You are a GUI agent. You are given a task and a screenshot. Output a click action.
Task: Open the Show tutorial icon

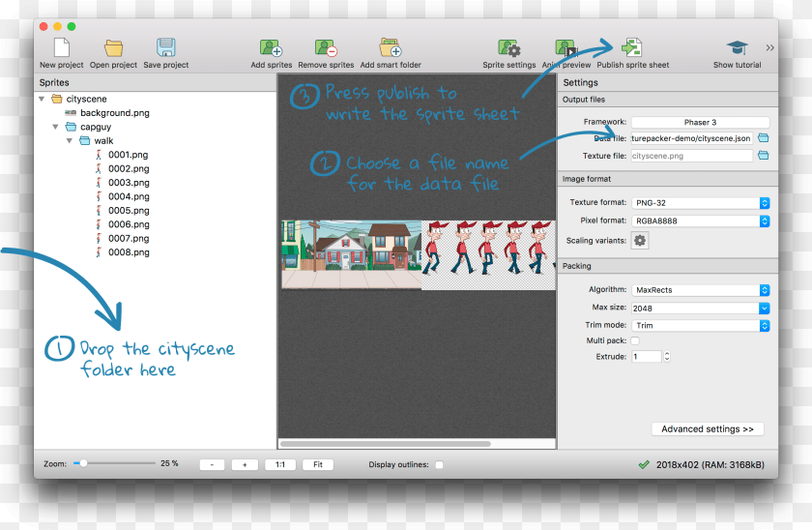click(737, 48)
